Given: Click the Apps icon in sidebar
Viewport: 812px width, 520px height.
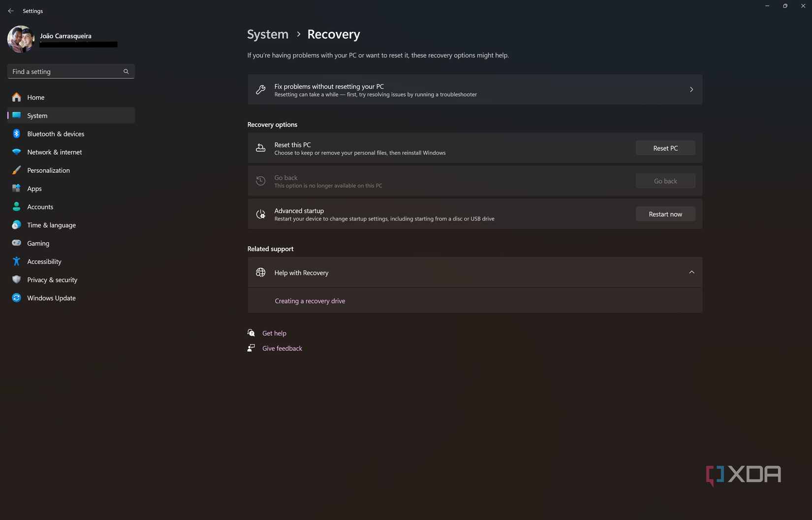Looking at the screenshot, I should (17, 188).
